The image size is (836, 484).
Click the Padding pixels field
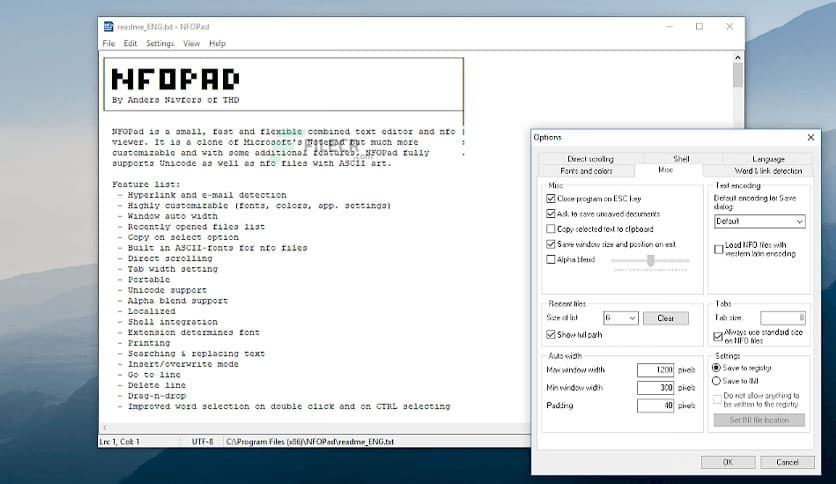656,406
